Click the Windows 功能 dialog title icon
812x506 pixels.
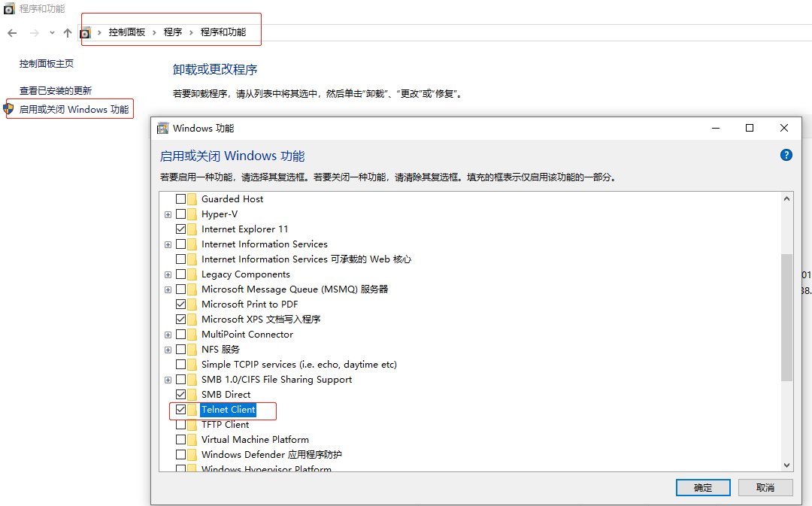pyautogui.click(x=162, y=128)
